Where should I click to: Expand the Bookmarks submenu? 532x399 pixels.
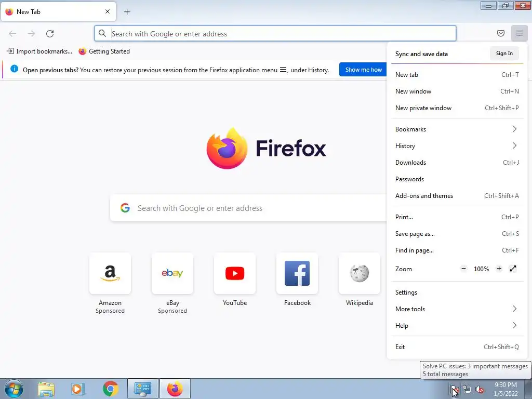pyautogui.click(x=457, y=129)
